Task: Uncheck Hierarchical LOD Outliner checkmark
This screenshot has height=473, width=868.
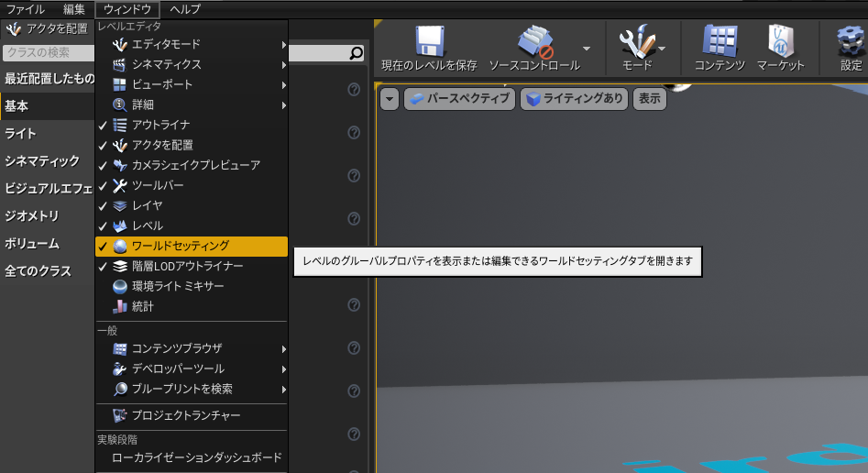Action: coord(103,267)
